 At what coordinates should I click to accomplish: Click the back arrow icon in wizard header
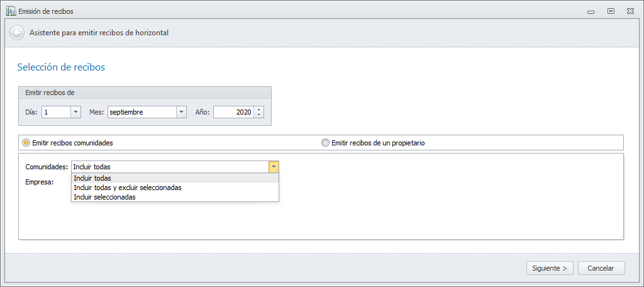(x=17, y=32)
